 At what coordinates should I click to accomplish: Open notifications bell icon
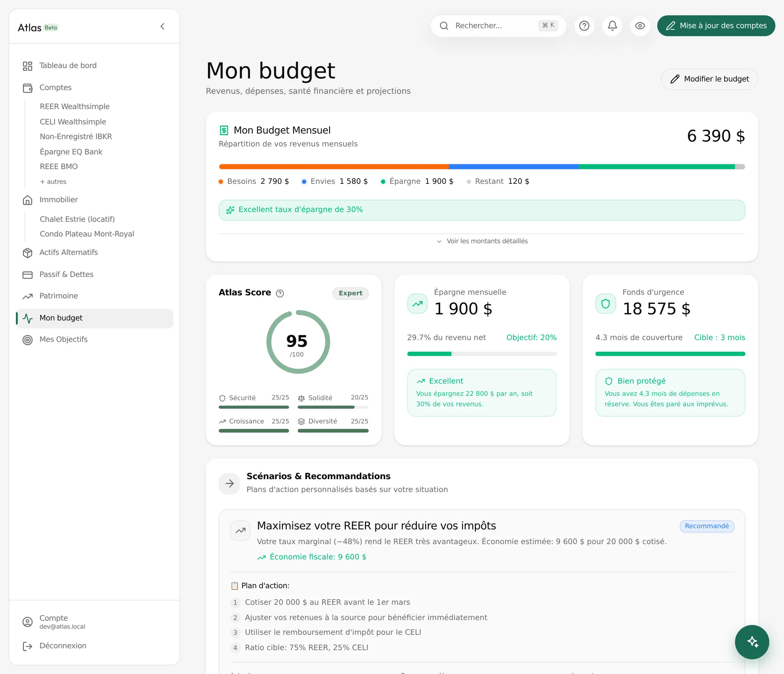click(x=612, y=26)
